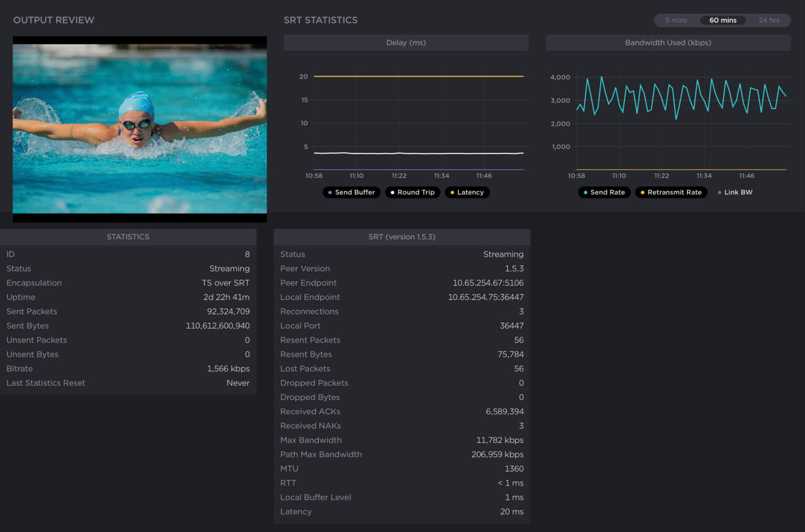The height and width of the screenshot is (532, 805).
Task: Enable the Link BW legend indicator
Action: pos(734,192)
